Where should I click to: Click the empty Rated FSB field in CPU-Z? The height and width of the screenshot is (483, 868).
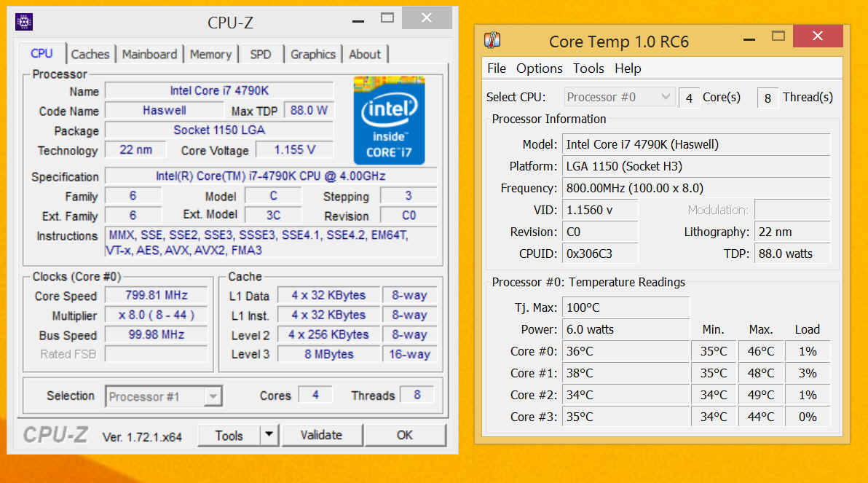click(x=156, y=354)
